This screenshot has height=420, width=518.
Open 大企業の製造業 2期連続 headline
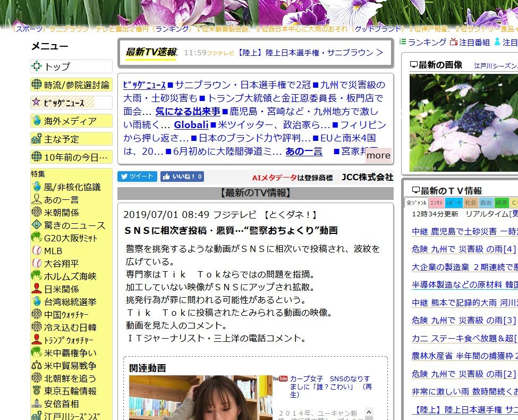click(465, 267)
